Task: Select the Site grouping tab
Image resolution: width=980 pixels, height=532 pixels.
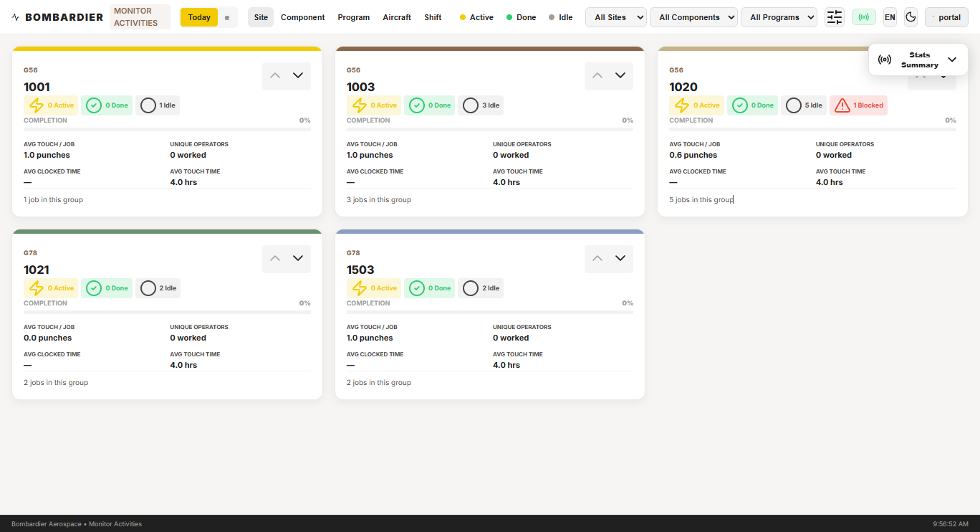Action: pos(261,17)
